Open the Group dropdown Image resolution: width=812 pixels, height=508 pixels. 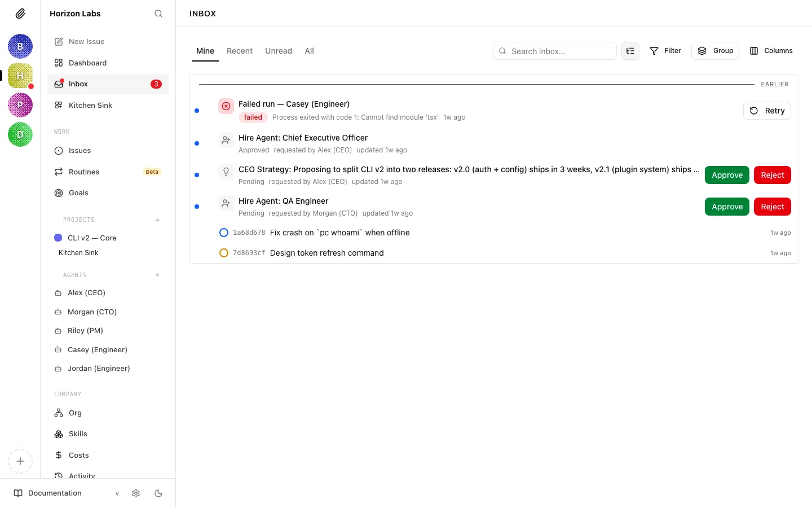715,51
